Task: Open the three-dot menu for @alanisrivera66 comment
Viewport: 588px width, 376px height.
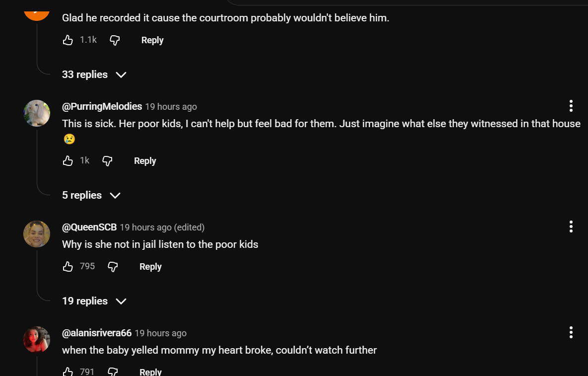Action: click(x=571, y=332)
